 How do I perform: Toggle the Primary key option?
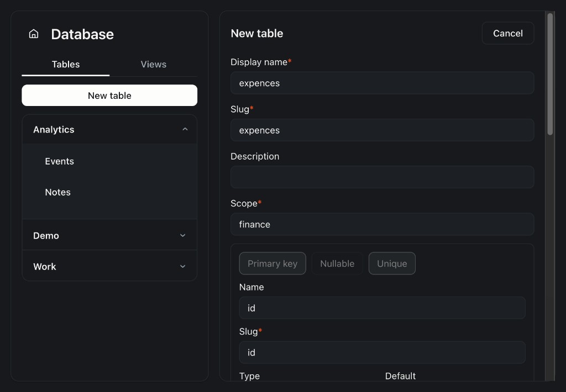(272, 263)
